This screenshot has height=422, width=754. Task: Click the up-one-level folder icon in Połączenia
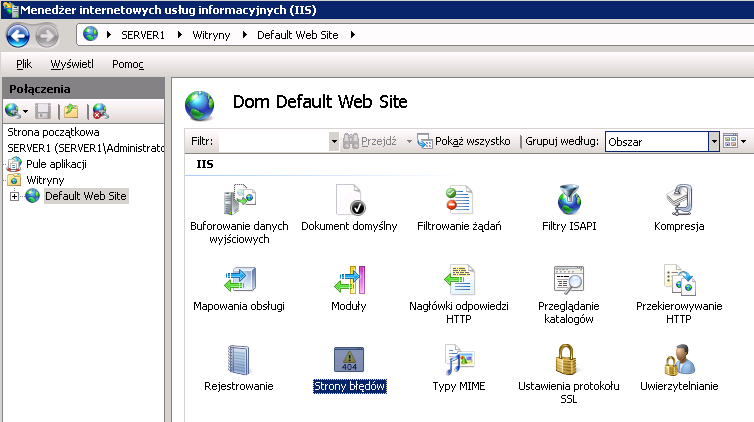[x=71, y=111]
